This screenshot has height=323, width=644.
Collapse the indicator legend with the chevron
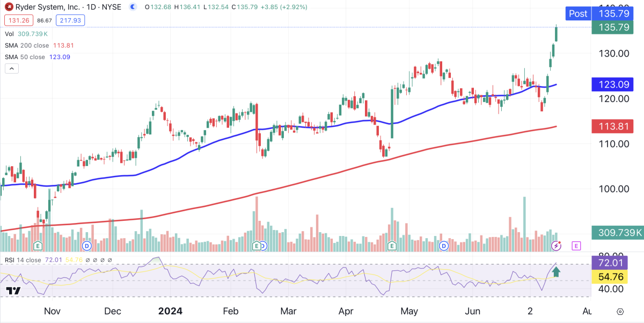coord(11,68)
